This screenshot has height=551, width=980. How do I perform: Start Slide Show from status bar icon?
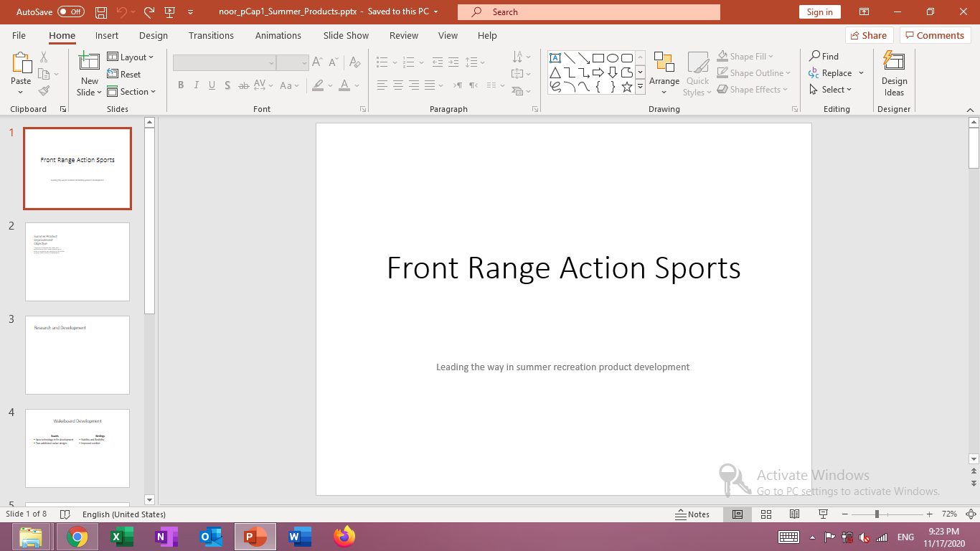pos(824,514)
